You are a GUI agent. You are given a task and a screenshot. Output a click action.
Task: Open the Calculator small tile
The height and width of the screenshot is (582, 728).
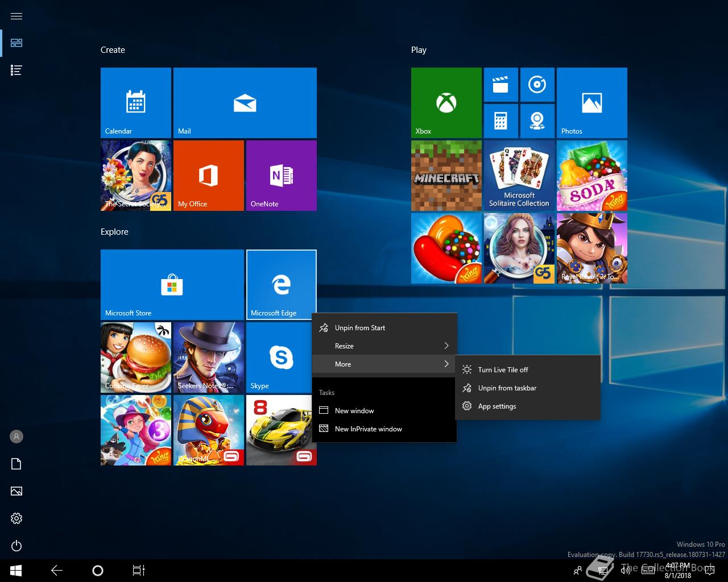501,121
